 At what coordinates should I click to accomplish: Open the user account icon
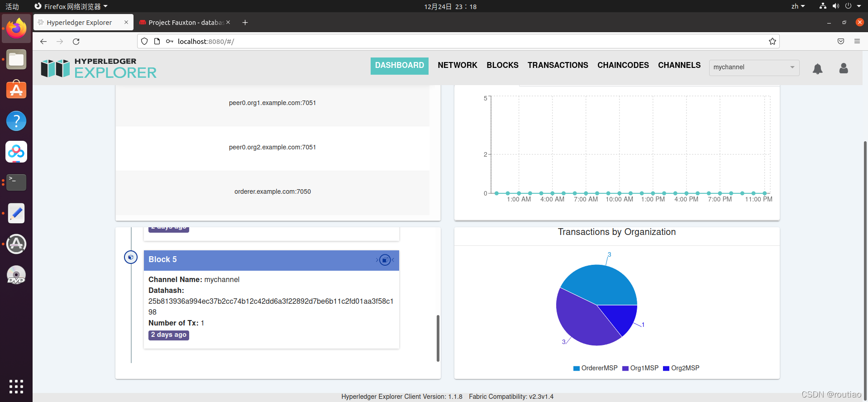coord(844,68)
